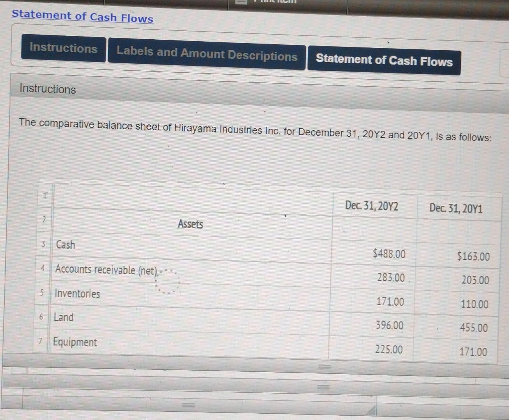This screenshot has height=420, width=509.
Task: Click row number 6 in the table
Action: 41,317
